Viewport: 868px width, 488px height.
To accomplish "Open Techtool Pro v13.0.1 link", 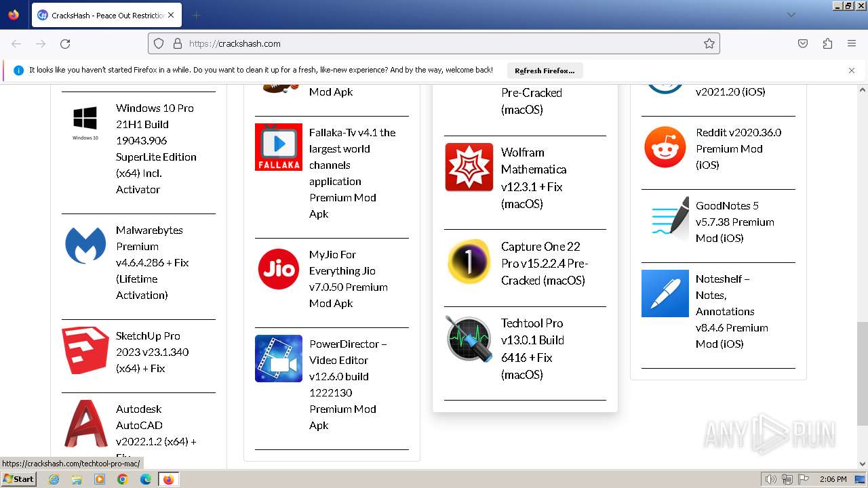I will (533, 348).
